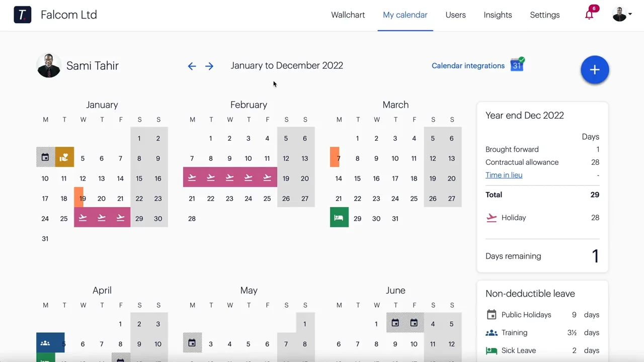Click the blue add leave plus button
The image size is (644, 362).
coord(595,70)
